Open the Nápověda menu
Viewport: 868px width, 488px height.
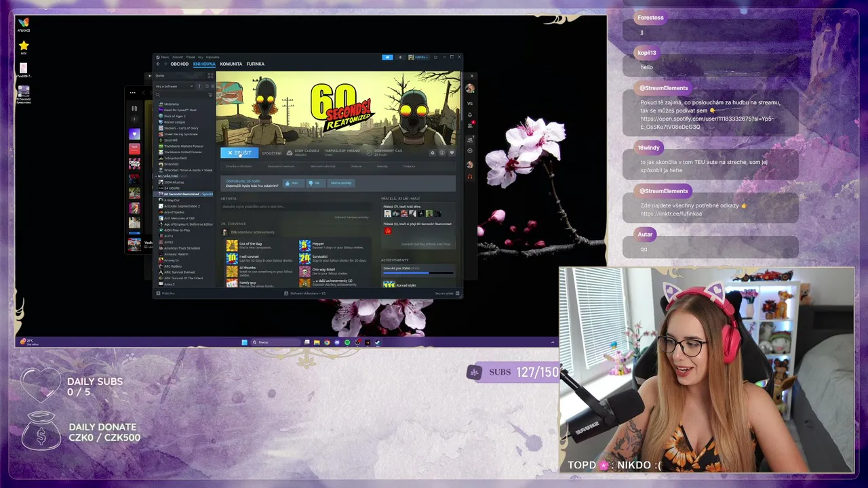click(212, 57)
